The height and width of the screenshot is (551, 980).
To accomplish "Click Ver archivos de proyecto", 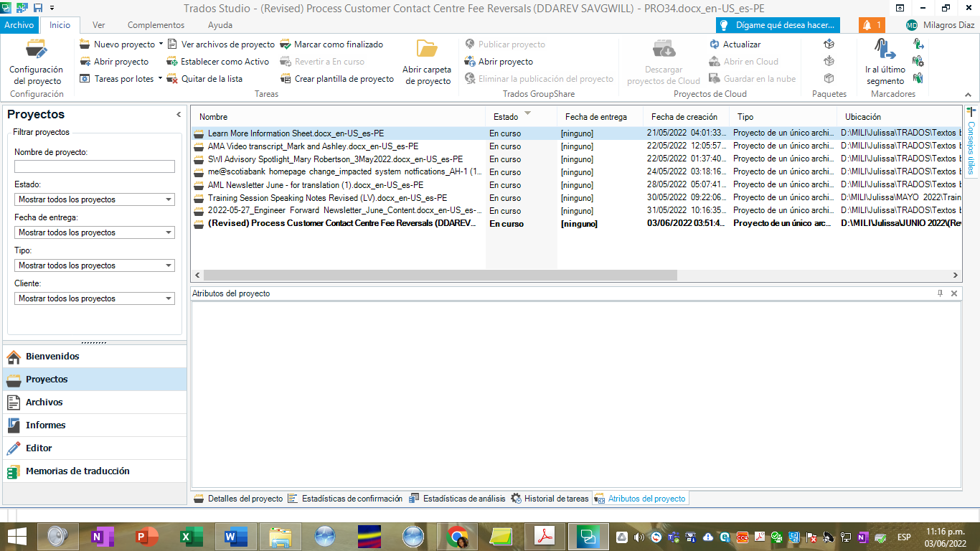I will pos(221,44).
